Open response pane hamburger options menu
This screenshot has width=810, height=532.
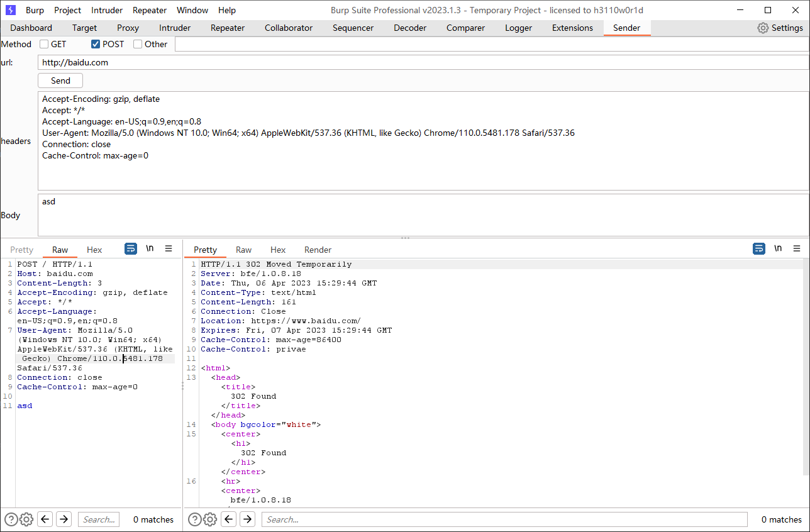797,248
